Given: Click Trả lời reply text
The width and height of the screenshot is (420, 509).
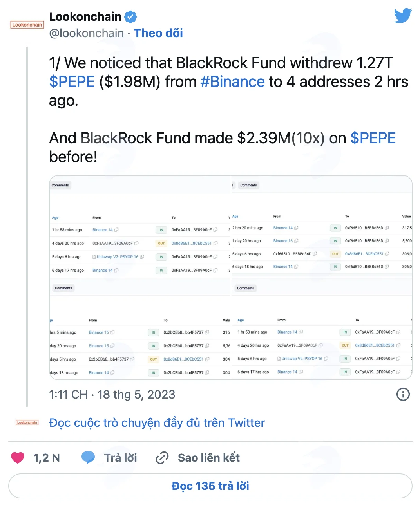Looking at the screenshot, I should [120, 458].
